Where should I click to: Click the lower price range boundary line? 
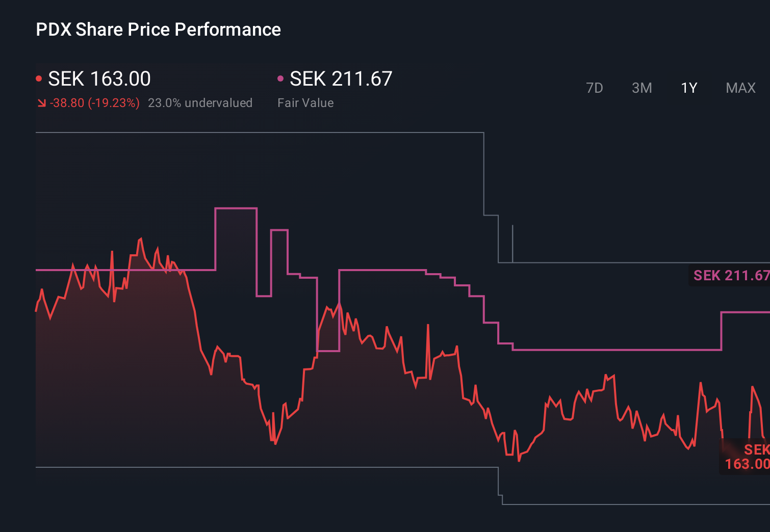(x=255, y=465)
